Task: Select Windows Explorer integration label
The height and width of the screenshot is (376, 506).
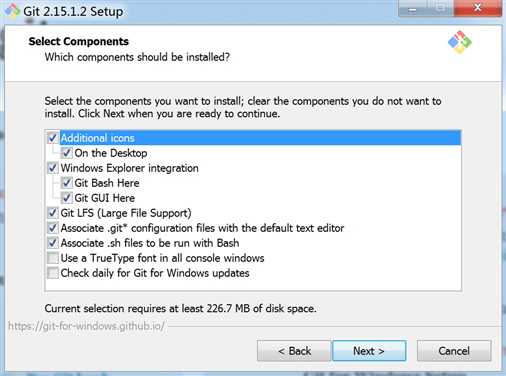Action: point(129,168)
